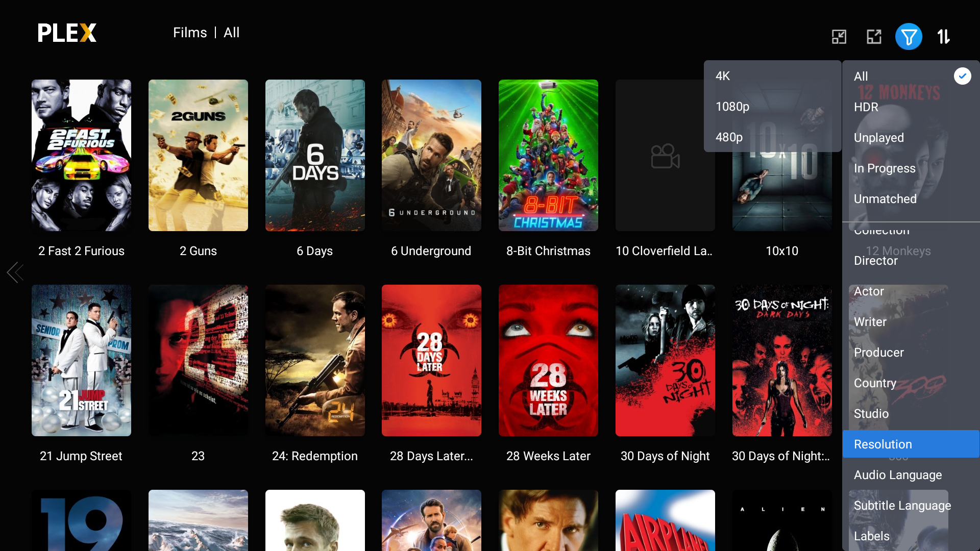Open the Films library label
980x551 pixels.
(x=190, y=33)
